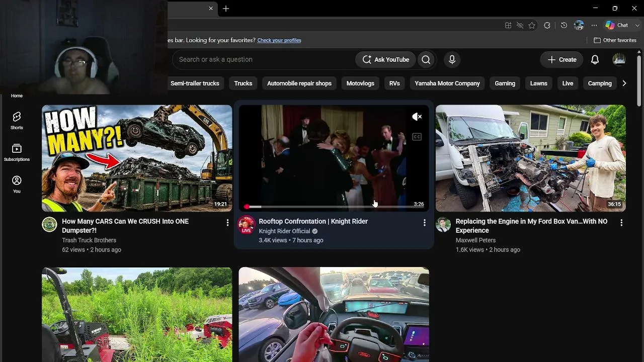Visit the Trash Truck Brothers channel name
This screenshot has width=644, height=362.
pos(89,240)
